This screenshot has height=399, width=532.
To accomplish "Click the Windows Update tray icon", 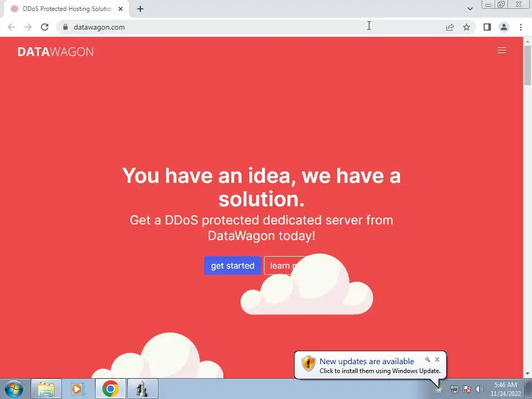I will pyautogui.click(x=439, y=389).
